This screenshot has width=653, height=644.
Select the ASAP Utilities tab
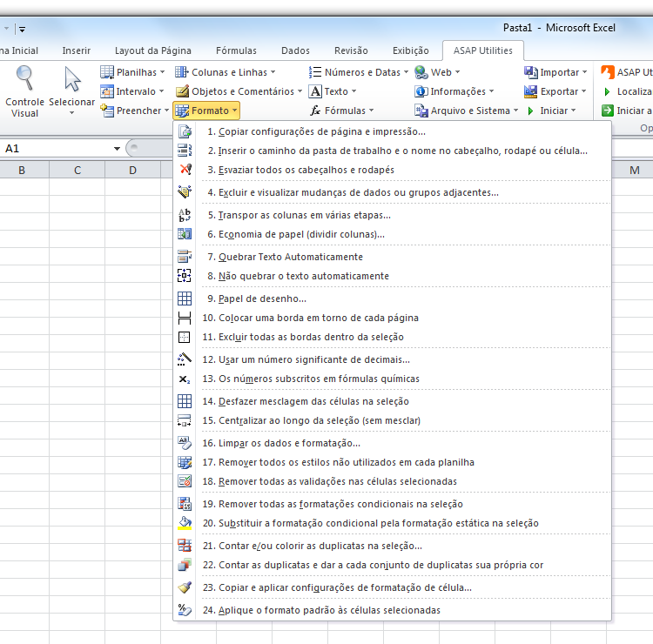pyautogui.click(x=482, y=50)
